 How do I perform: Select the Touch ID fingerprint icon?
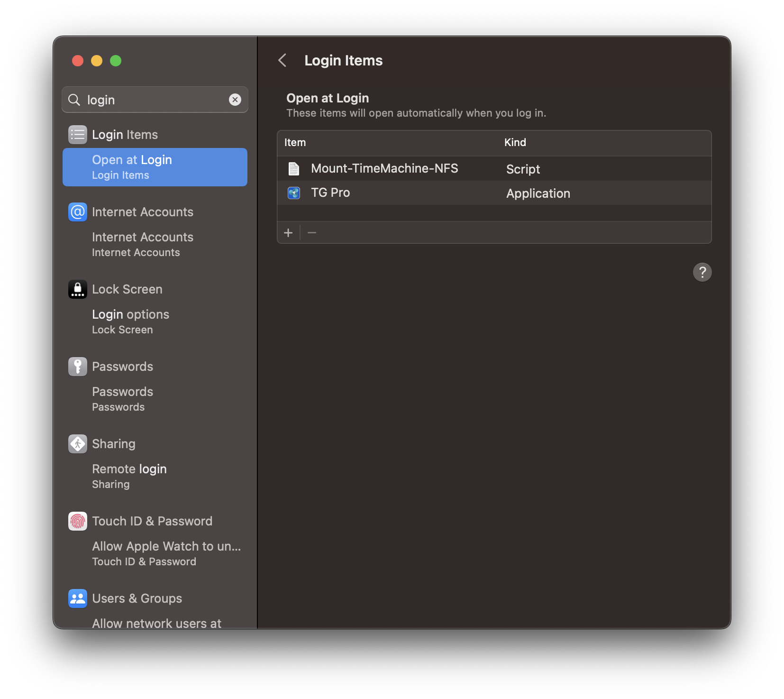click(x=77, y=521)
